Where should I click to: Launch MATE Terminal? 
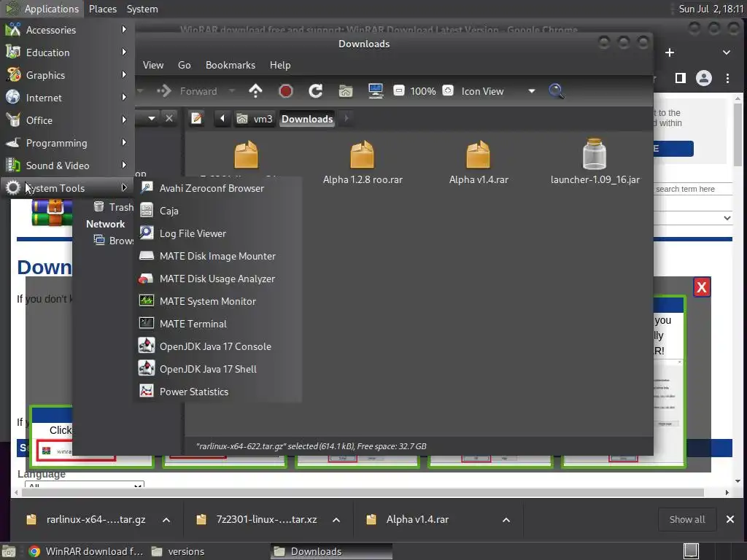(x=218, y=324)
